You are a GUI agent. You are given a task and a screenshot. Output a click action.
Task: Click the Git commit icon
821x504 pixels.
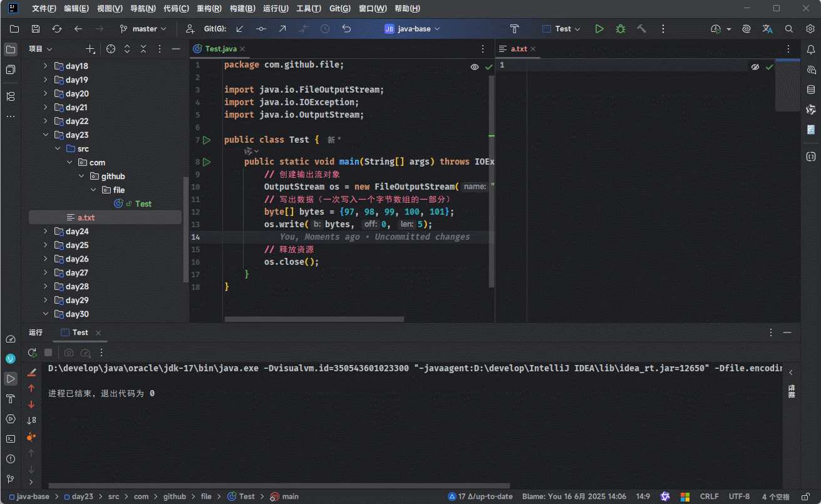[261, 29]
